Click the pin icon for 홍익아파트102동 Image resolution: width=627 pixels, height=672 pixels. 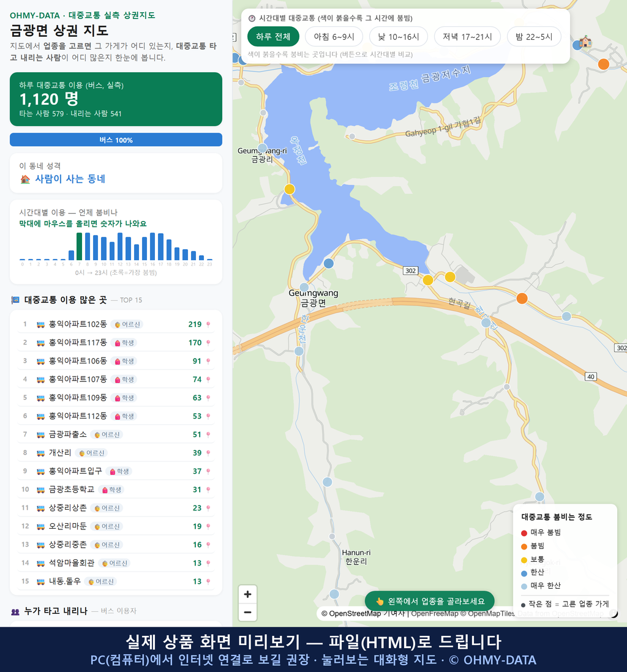(208, 324)
